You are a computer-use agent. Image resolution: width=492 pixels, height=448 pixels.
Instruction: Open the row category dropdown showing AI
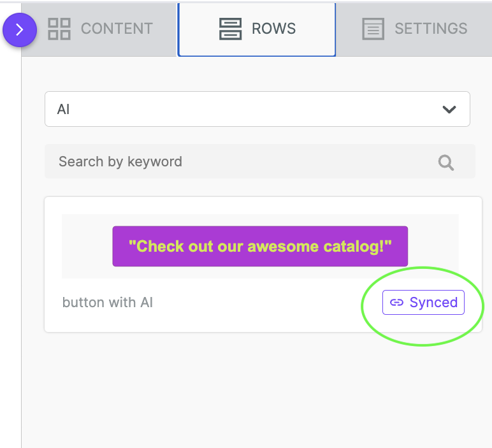click(x=257, y=109)
